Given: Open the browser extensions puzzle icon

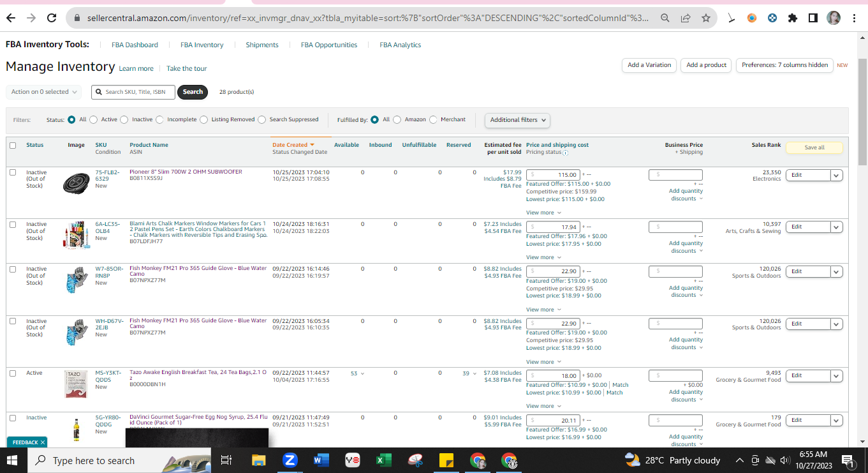Looking at the screenshot, I should click(x=793, y=19).
